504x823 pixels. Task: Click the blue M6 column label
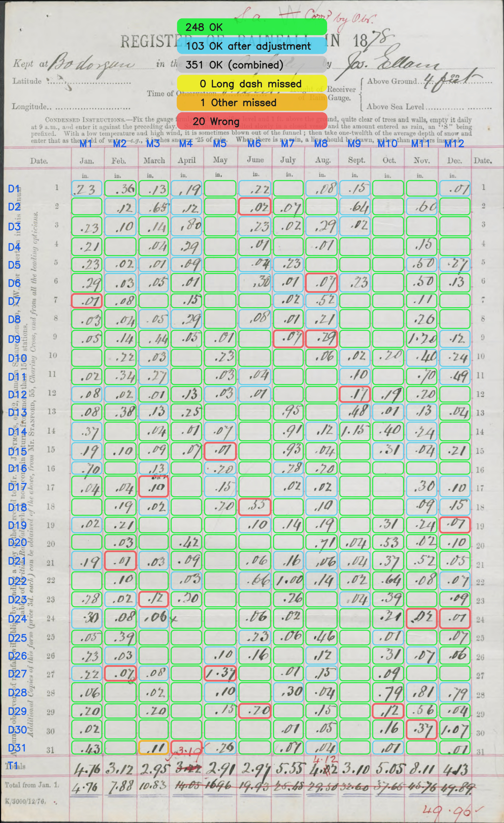(254, 144)
